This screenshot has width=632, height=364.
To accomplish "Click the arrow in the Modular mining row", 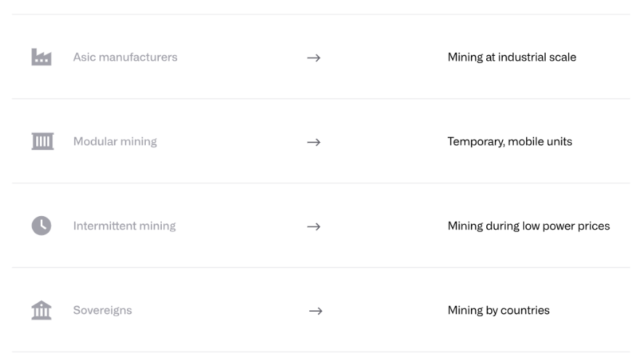I will click(313, 142).
